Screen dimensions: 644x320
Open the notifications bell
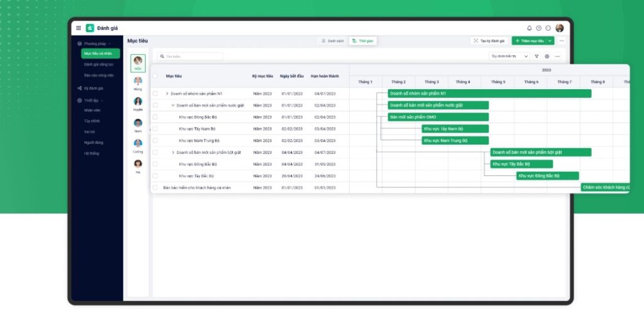[x=529, y=28]
